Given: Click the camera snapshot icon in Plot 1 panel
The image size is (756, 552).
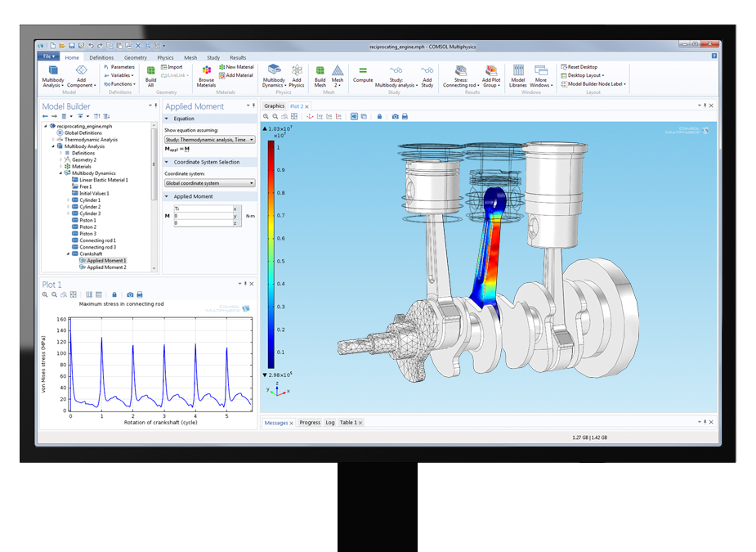Looking at the screenshot, I should point(130,294).
